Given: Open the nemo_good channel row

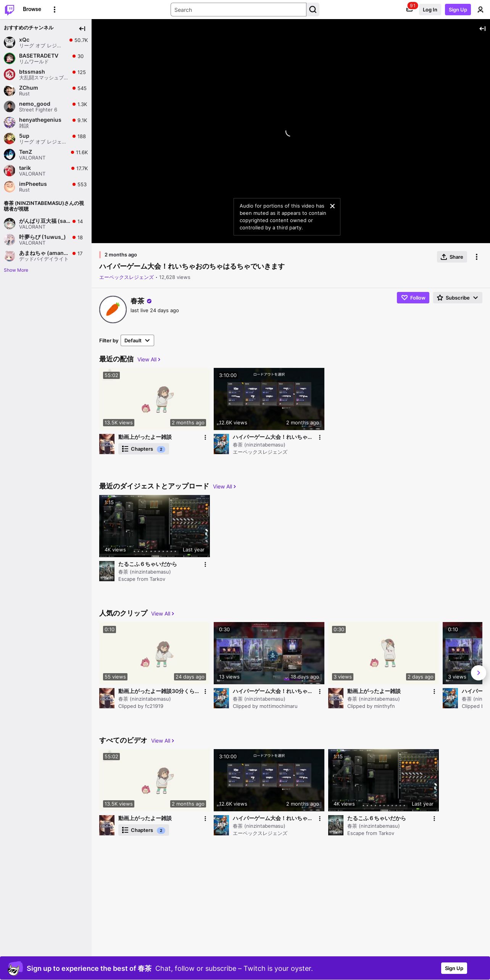Looking at the screenshot, I should point(46,106).
